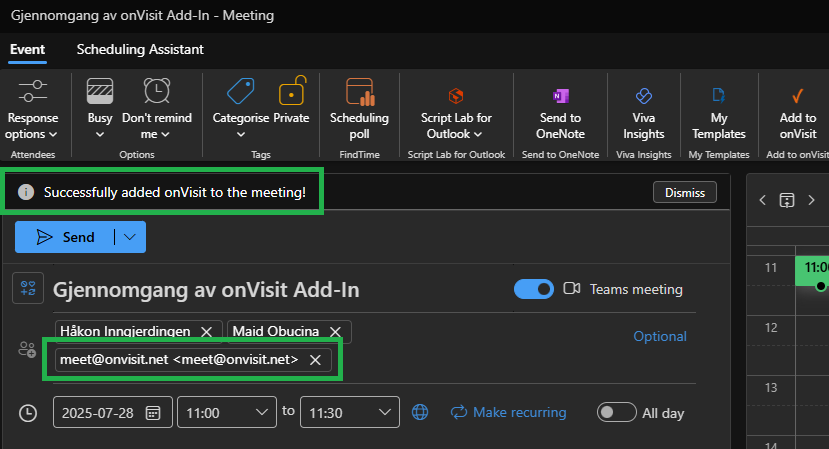Click the Optional attendees link

[660, 336]
